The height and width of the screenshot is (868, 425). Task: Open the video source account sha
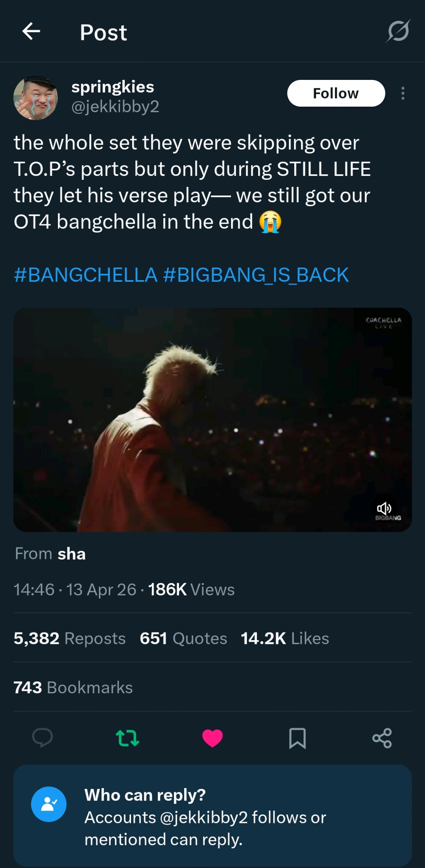[71, 554]
